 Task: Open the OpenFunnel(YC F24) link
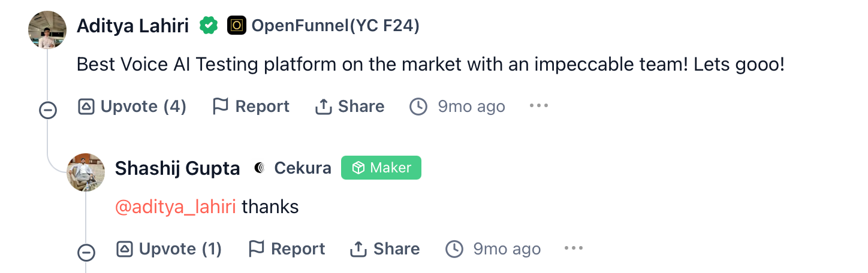[x=335, y=26]
